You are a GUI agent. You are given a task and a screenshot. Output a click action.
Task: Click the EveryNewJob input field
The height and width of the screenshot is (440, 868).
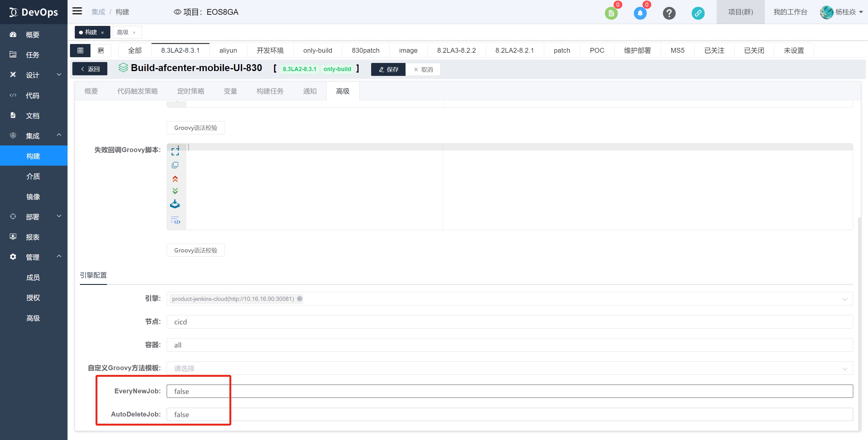[x=509, y=391]
